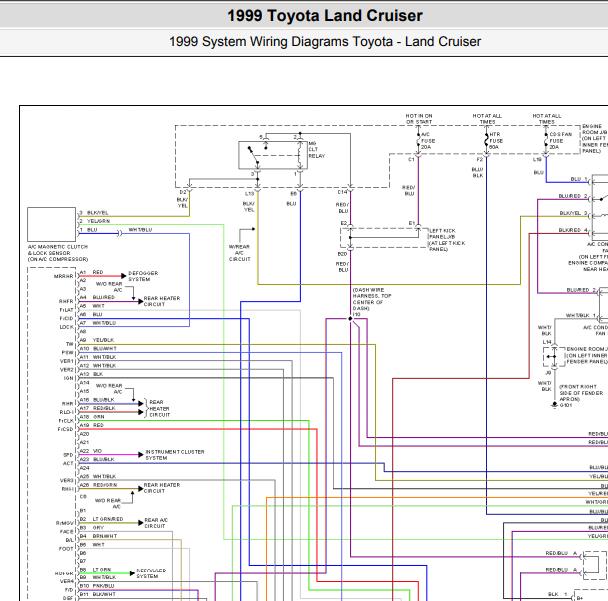Click the "B2 LT GRN/RED" pin label

point(101,519)
